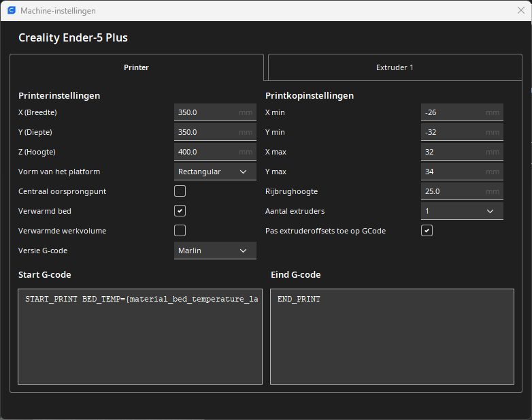Click the Vorm van het platform label

coord(59,172)
